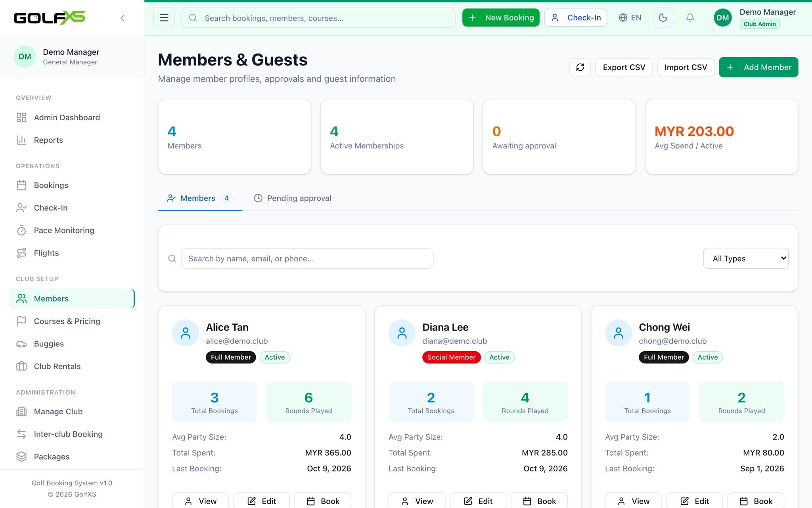Open the All Types filter dropdown
812x508 pixels.
pyautogui.click(x=746, y=258)
